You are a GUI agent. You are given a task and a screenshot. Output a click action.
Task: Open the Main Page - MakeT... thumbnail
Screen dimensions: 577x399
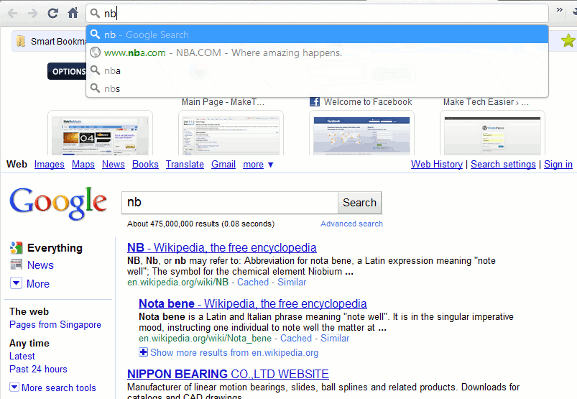pos(231,133)
